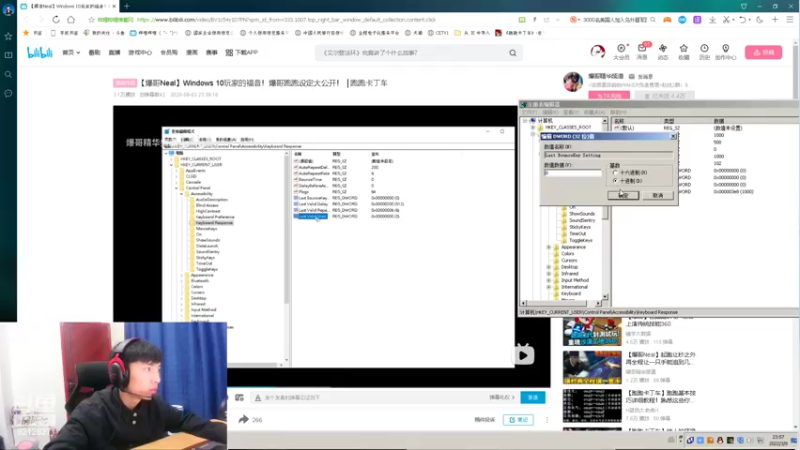Open the 收藏夹 menu in Registry Editor
This screenshot has width=800, height=450.
coord(594,112)
